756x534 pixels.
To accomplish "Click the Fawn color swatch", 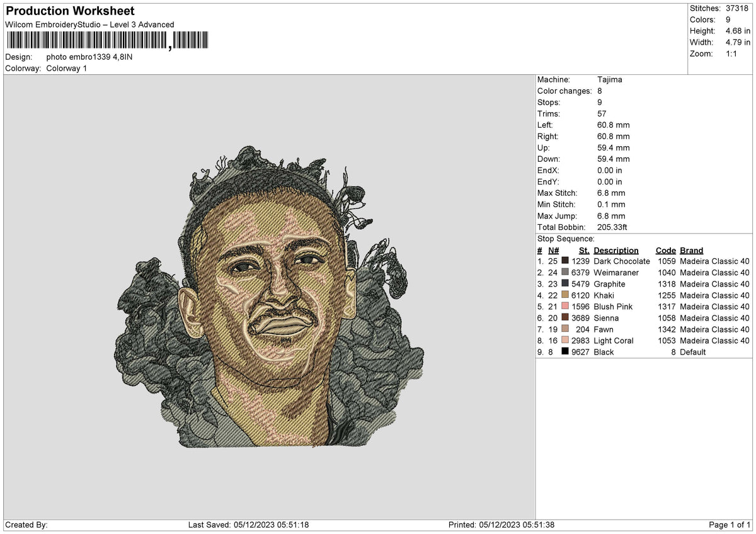I will pyautogui.click(x=565, y=329).
